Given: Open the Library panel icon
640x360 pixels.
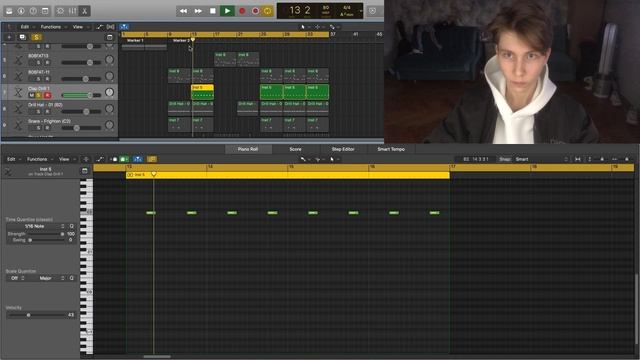Looking at the screenshot, I should [x=9, y=11].
